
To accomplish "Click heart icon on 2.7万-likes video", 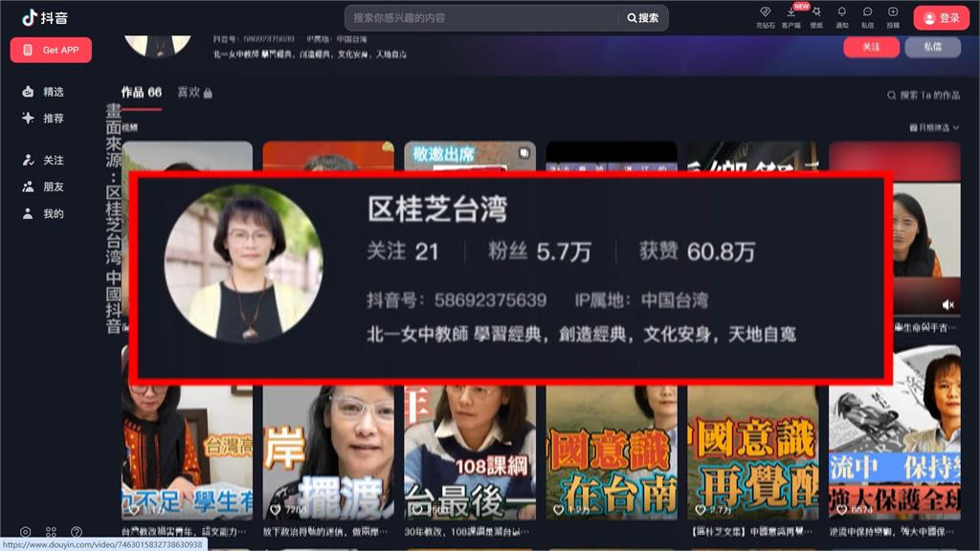I will click(x=700, y=510).
